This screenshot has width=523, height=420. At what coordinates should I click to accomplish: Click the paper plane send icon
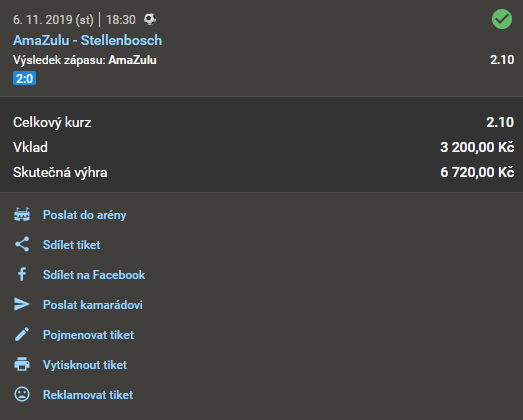coord(22,304)
